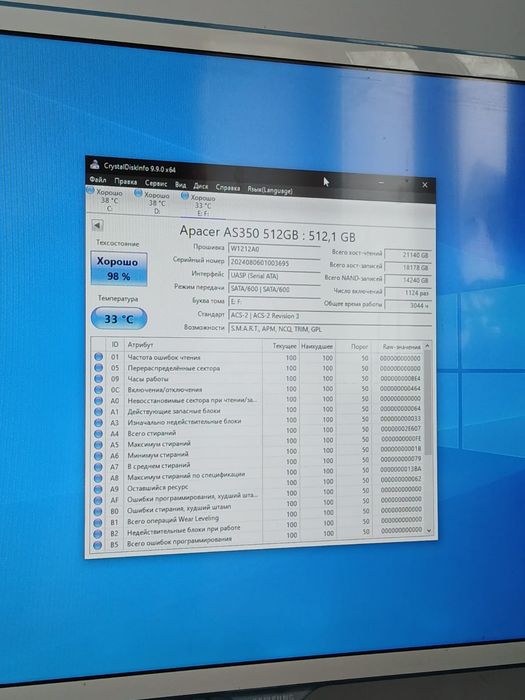Click the scroll up arrow of attribute list
525x700 pixels.
[x=428, y=346]
